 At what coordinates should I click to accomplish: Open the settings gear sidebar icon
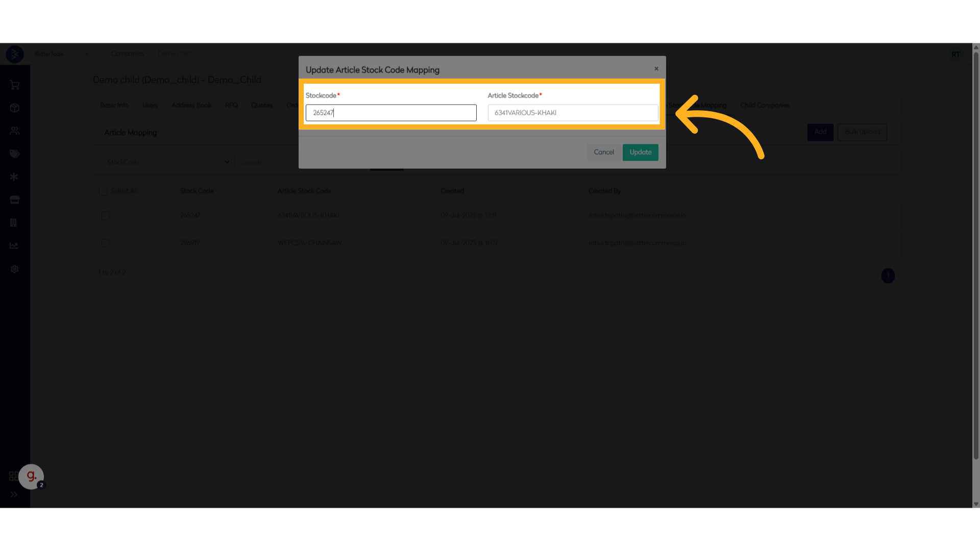pyautogui.click(x=14, y=269)
